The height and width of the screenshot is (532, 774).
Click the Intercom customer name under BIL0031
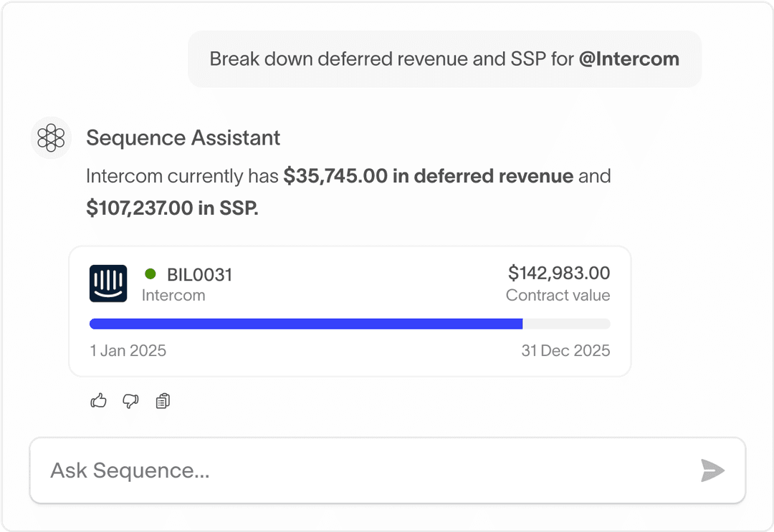point(173,295)
